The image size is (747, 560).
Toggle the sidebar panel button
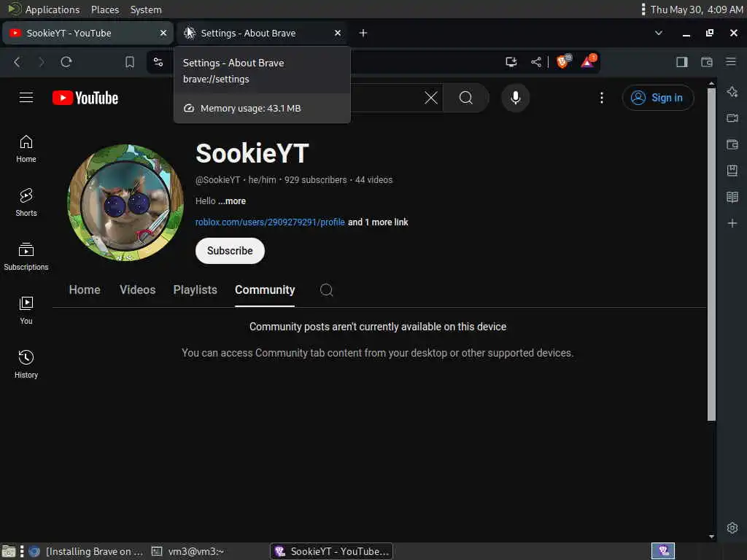click(682, 62)
